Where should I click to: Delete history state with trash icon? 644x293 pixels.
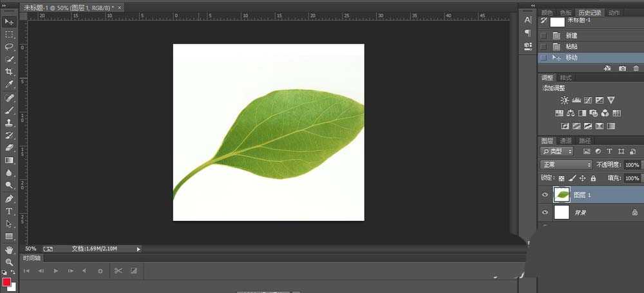click(x=636, y=68)
